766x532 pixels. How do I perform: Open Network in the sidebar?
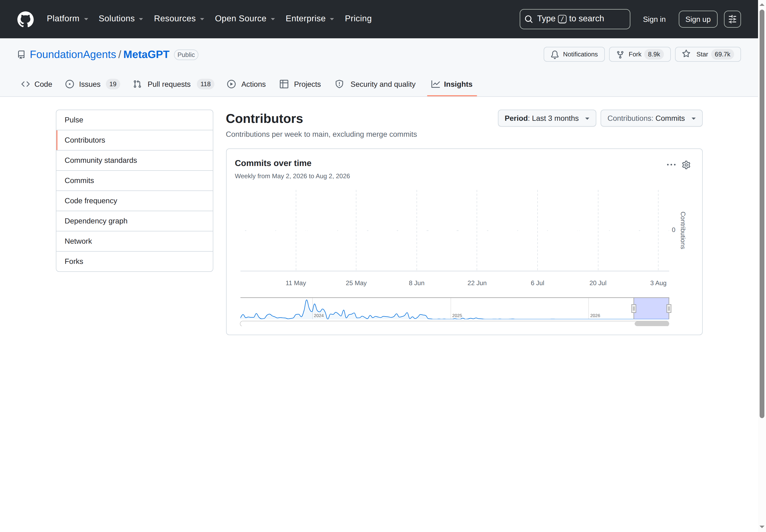pyautogui.click(x=134, y=241)
